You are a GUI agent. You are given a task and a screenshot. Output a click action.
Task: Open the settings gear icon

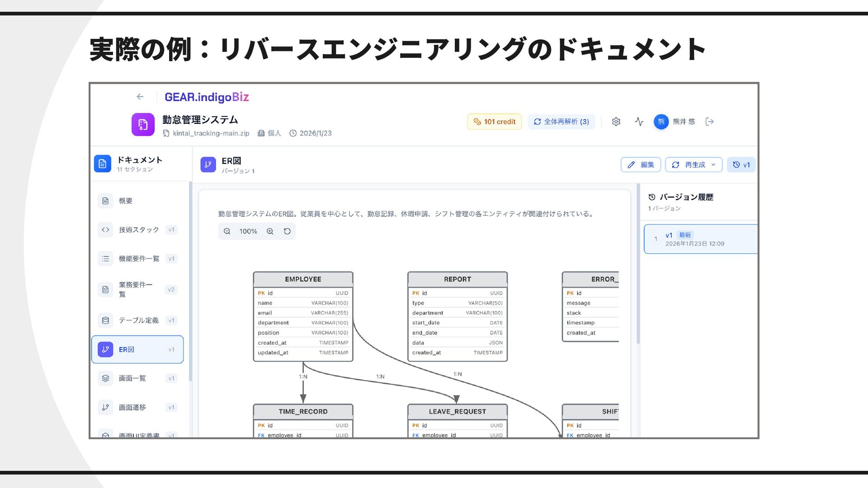click(x=616, y=122)
